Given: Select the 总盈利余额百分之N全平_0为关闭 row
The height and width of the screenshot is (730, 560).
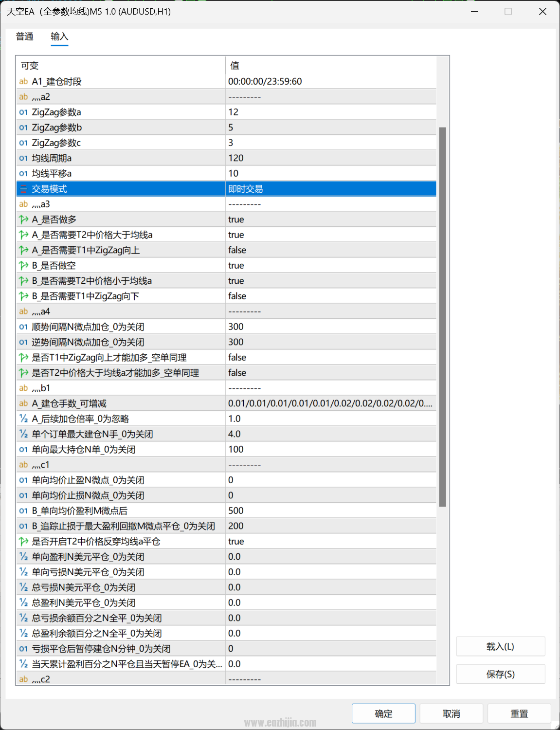Looking at the screenshot, I should [x=226, y=634].
